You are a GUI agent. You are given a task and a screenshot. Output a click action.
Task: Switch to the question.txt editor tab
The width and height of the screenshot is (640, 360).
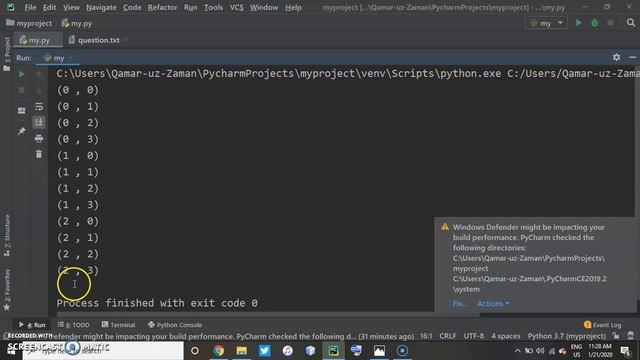coord(98,40)
